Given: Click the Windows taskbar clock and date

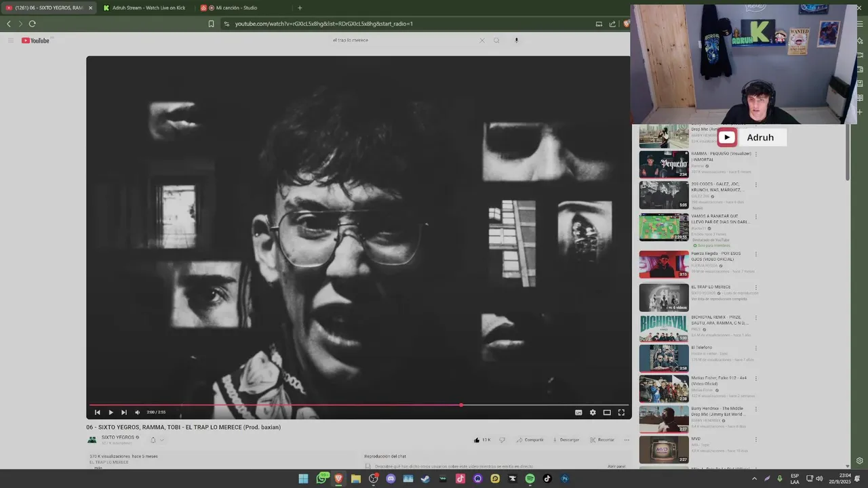Looking at the screenshot, I should pos(839,479).
